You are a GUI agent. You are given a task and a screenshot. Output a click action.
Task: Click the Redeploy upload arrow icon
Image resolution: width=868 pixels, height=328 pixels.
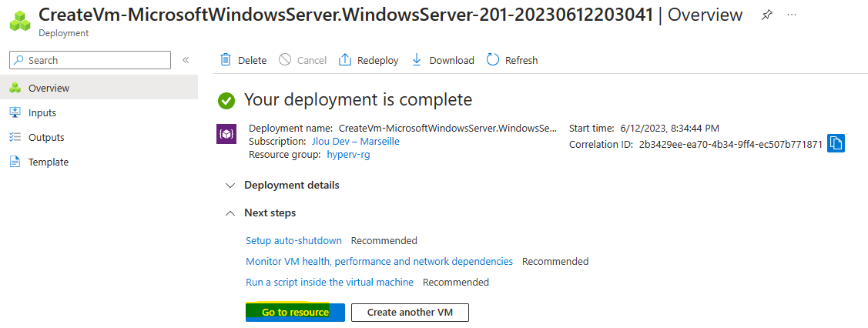click(345, 60)
